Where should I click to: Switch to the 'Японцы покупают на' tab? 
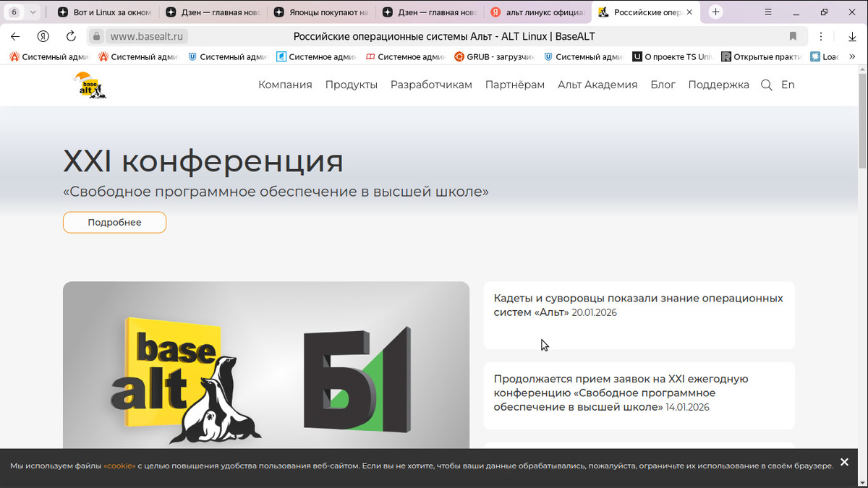click(320, 12)
